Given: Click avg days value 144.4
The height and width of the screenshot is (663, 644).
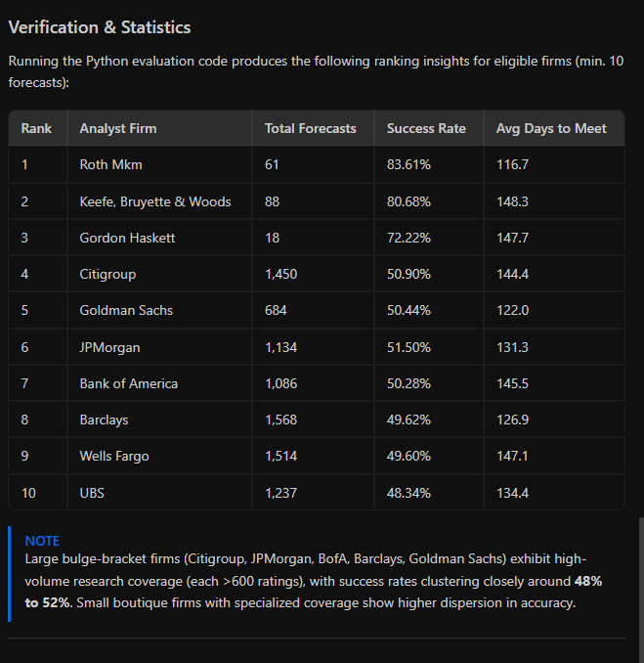Looking at the screenshot, I should (512, 274).
